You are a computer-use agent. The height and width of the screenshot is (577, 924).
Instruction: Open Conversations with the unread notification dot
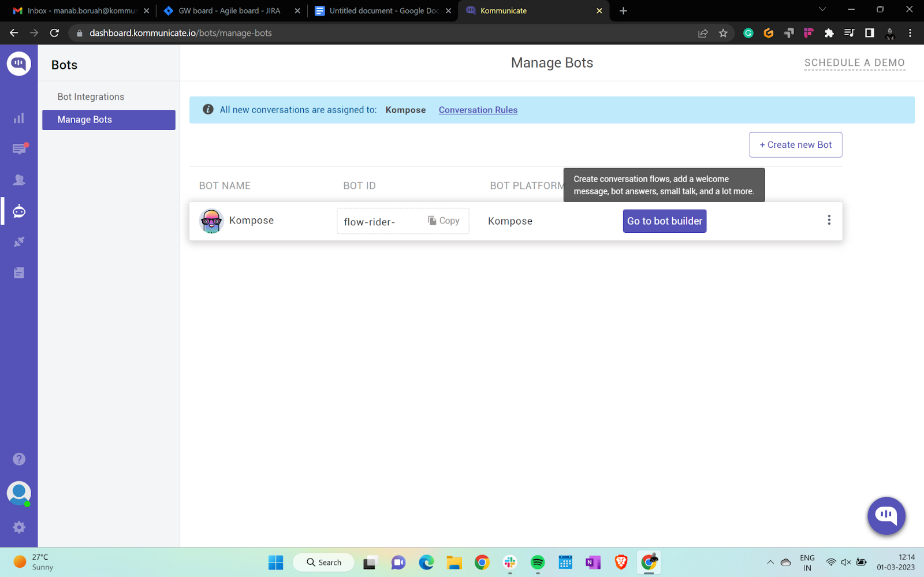point(19,149)
